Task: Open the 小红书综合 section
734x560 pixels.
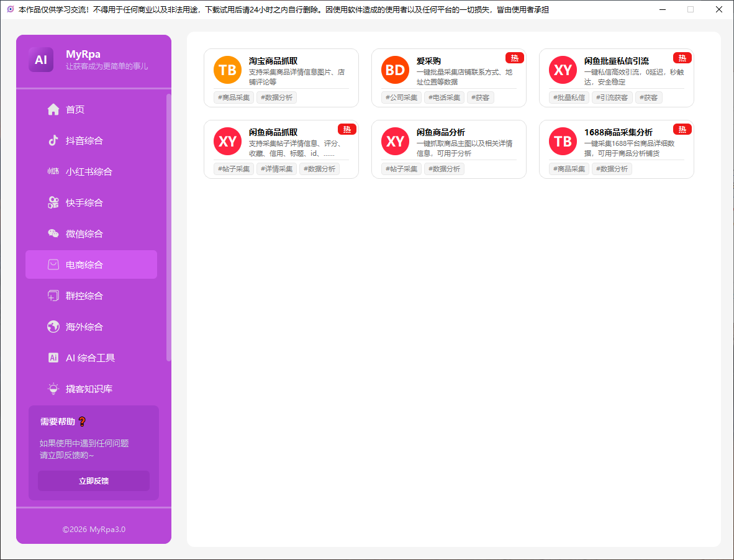Action: (x=91, y=172)
